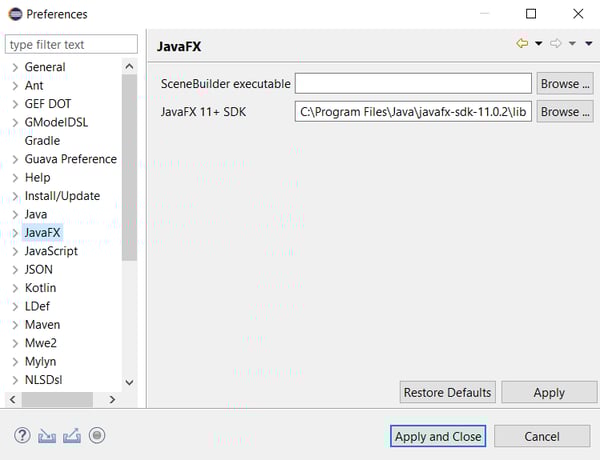Image resolution: width=600 pixels, height=460 pixels.
Task: Open the preference page view menu arrow
Action: pos(588,44)
